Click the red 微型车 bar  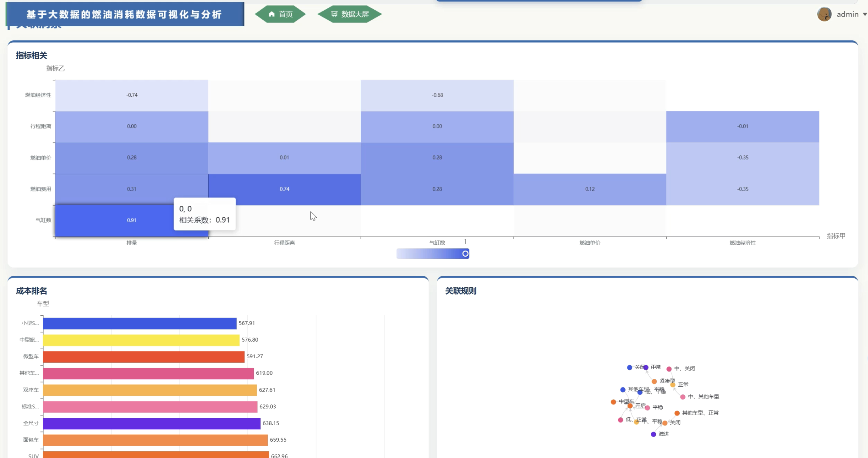(144, 357)
